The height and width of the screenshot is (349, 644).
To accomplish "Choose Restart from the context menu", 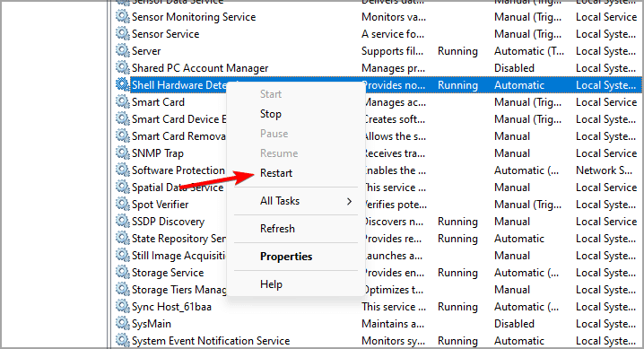I will pos(276,173).
